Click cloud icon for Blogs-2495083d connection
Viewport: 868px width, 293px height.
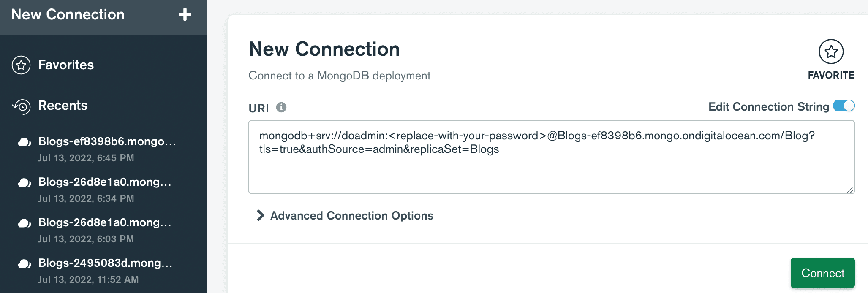click(24, 264)
